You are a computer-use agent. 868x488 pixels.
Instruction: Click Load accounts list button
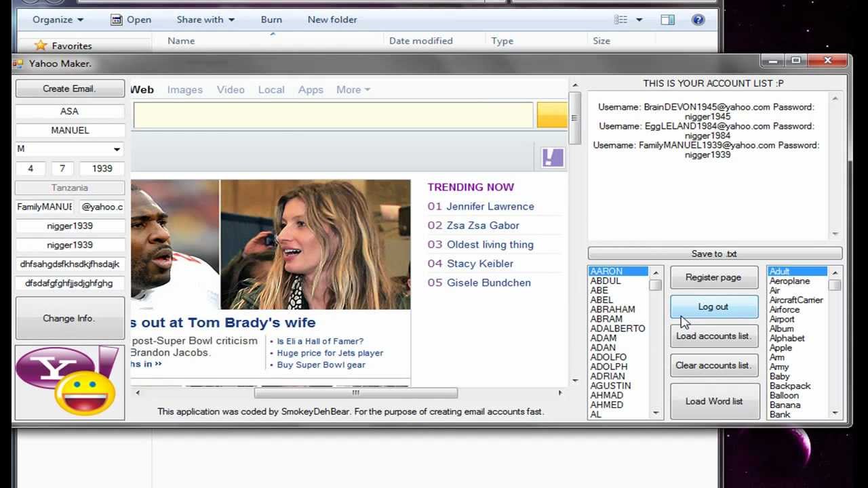point(714,336)
